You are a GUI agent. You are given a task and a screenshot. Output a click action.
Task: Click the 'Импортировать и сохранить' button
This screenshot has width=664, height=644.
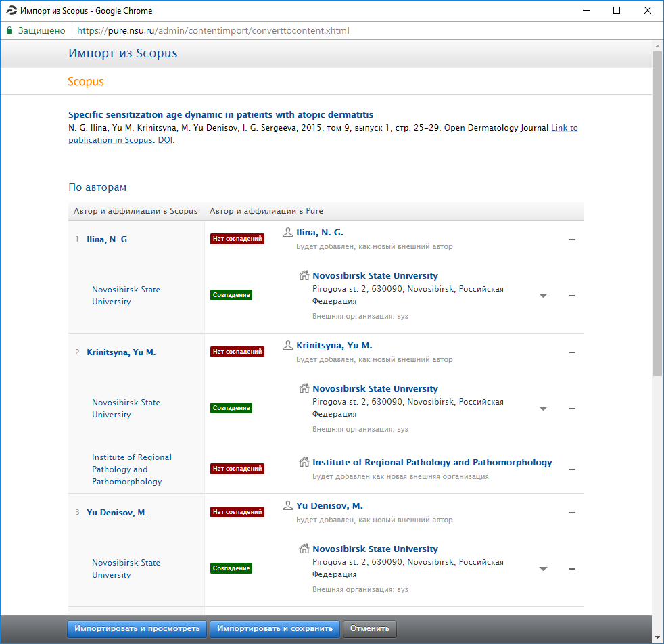coord(275,628)
